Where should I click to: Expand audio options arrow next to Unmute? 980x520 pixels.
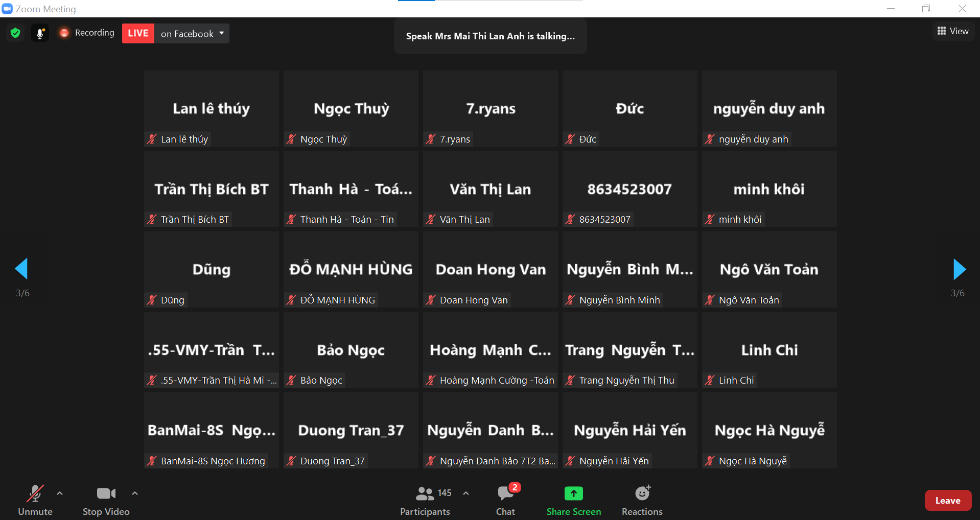pyautogui.click(x=60, y=493)
